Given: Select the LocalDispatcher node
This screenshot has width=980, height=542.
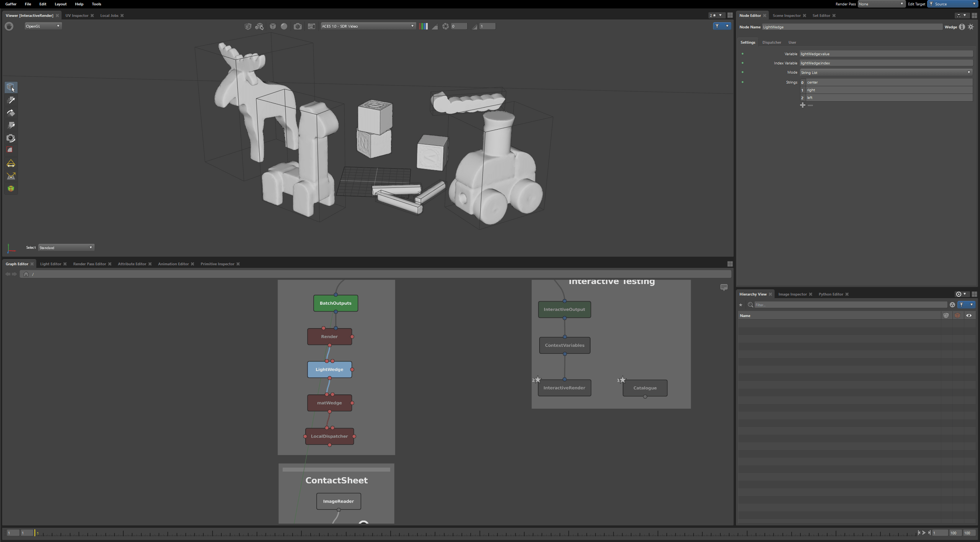Looking at the screenshot, I should 329,436.
